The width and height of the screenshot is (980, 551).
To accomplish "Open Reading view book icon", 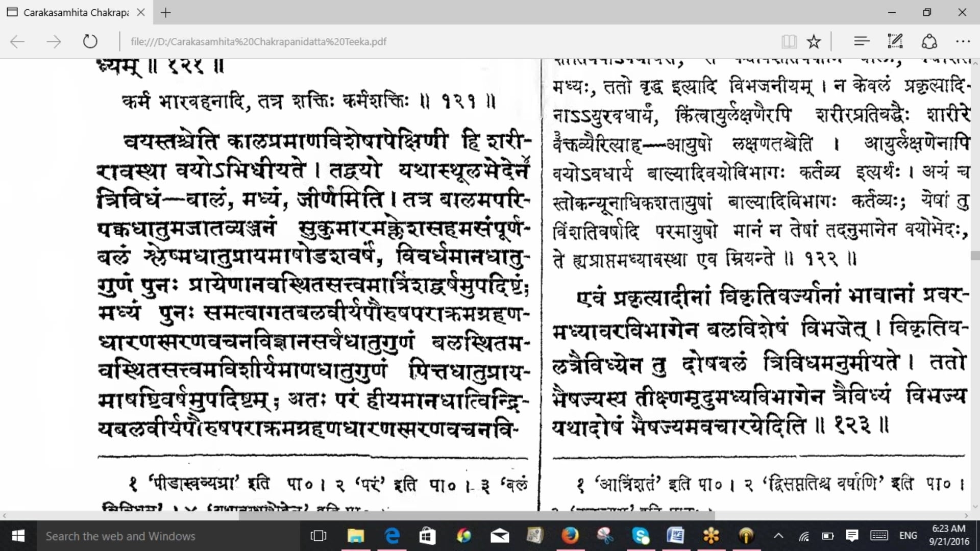I will (x=789, y=41).
